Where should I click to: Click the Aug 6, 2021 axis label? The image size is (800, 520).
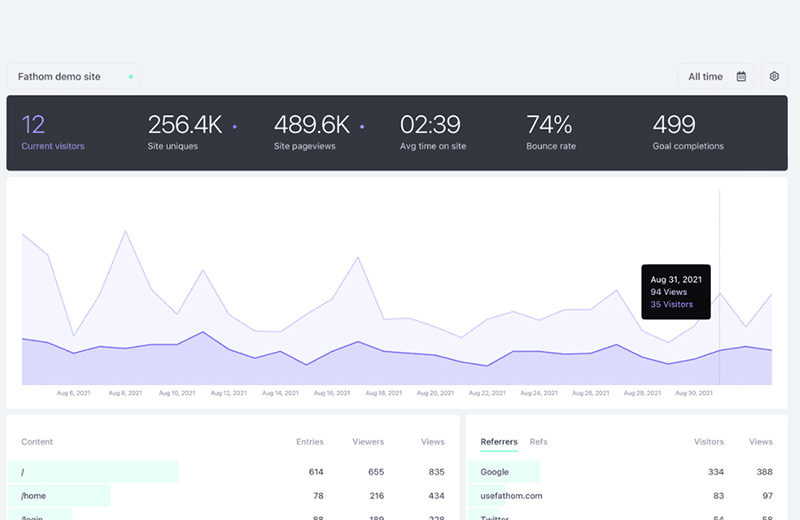coord(73,393)
